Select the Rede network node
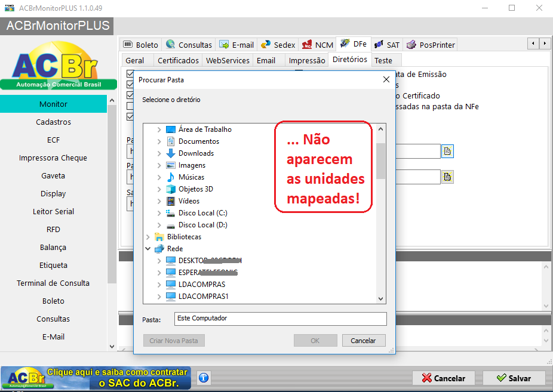The width and height of the screenshot is (553, 392). 175,249
